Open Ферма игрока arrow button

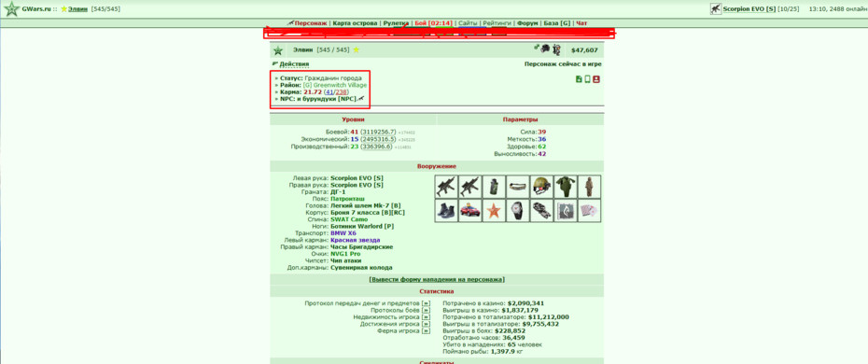click(x=426, y=331)
